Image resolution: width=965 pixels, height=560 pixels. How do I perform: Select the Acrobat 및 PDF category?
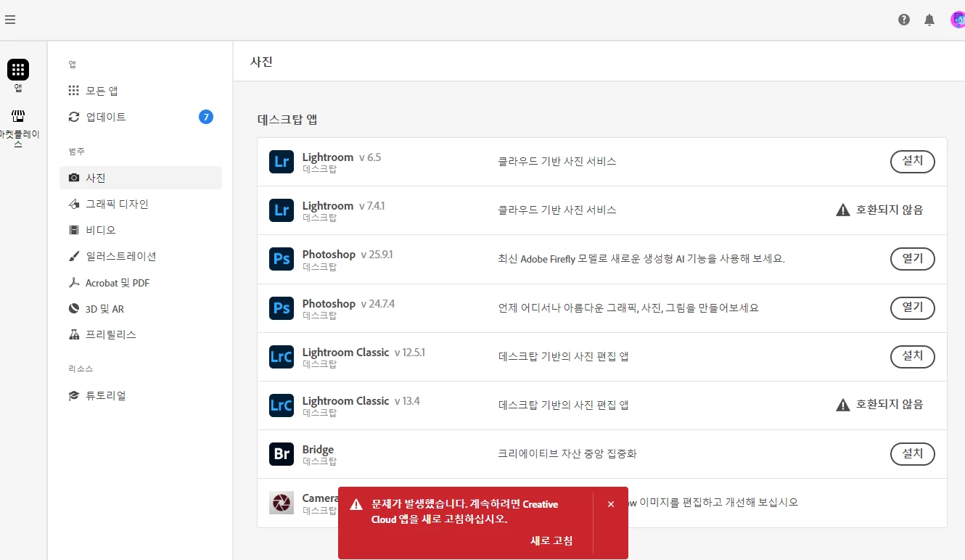[141, 283]
